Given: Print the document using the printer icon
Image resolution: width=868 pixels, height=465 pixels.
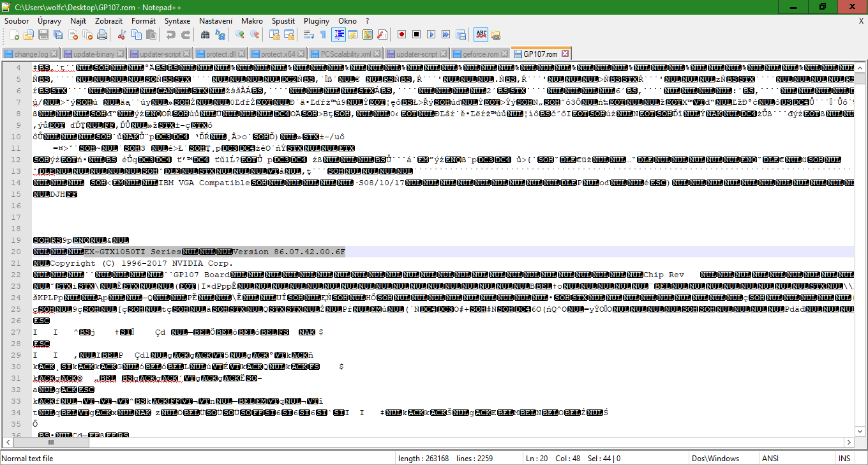Looking at the screenshot, I should pyautogui.click(x=102, y=34).
